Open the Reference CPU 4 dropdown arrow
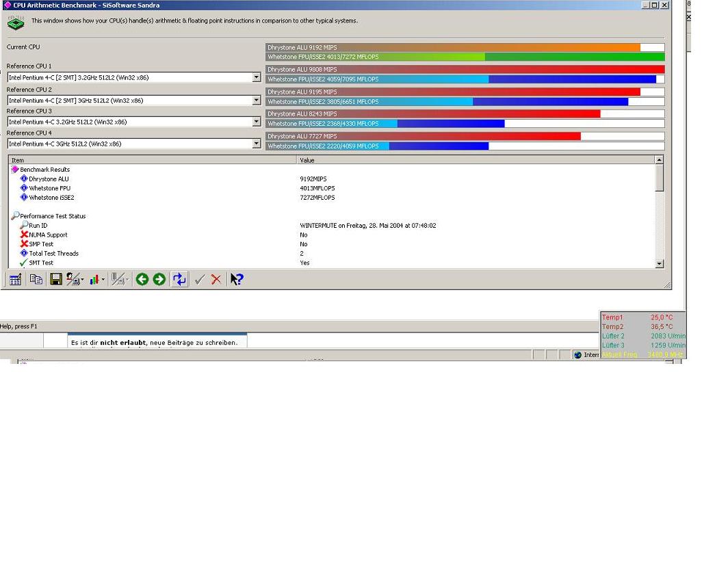This screenshot has height=576, width=728. pyautogui.click(x=257, y=144)
